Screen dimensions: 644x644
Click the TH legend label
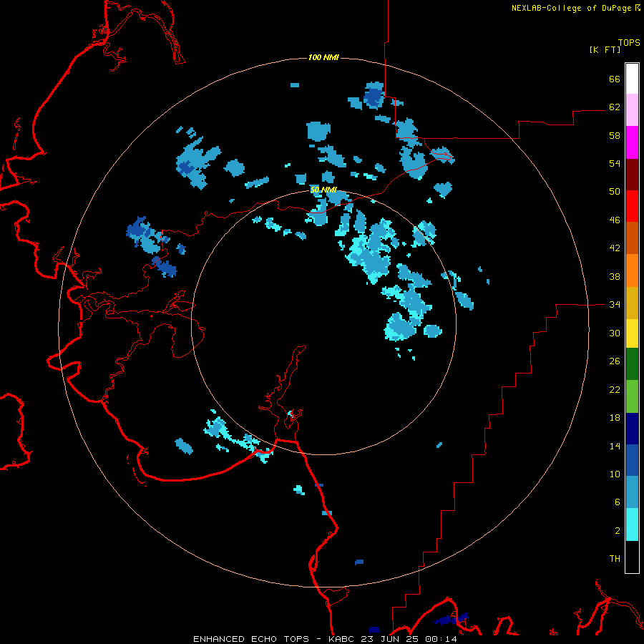pyautogui.click(x=615, y=559)
